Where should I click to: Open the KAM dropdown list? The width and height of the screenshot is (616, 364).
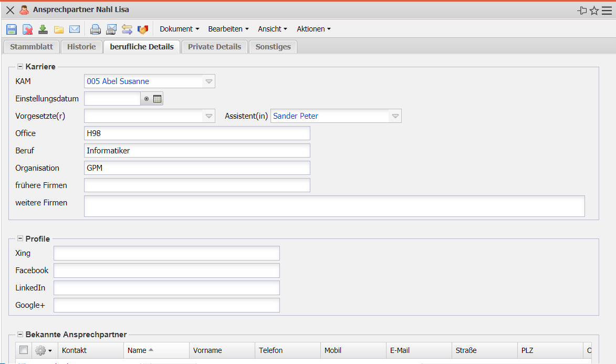coord(208,81)
